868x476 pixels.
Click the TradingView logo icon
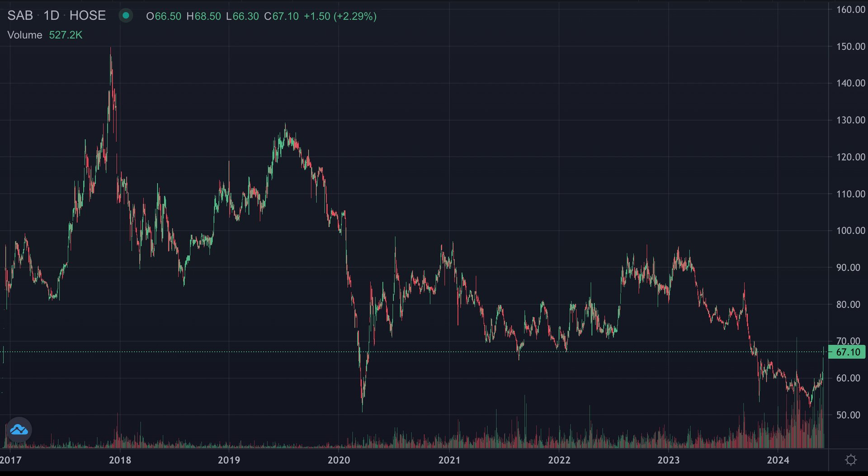click(19, 429)
